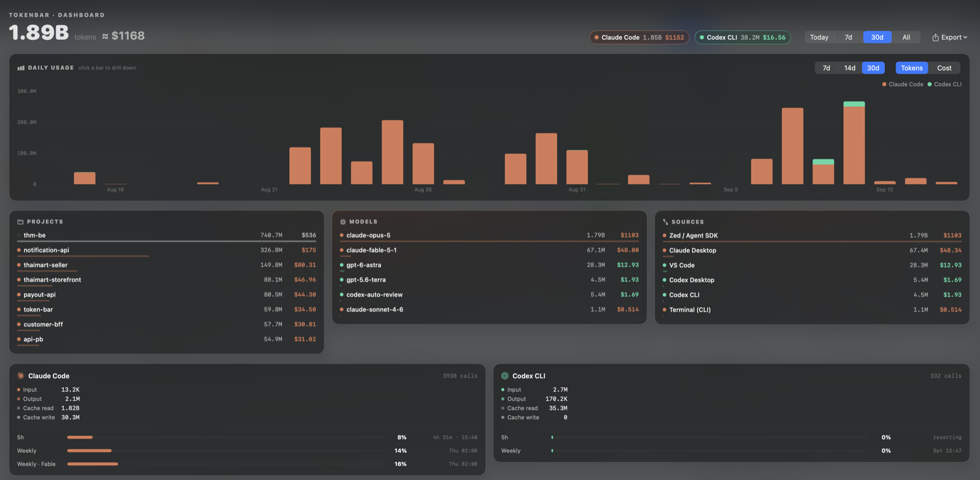Click the 332 calls label
The width and height of the screenshot is (980, 480).
pyautogui.click(x=946, y=376)
